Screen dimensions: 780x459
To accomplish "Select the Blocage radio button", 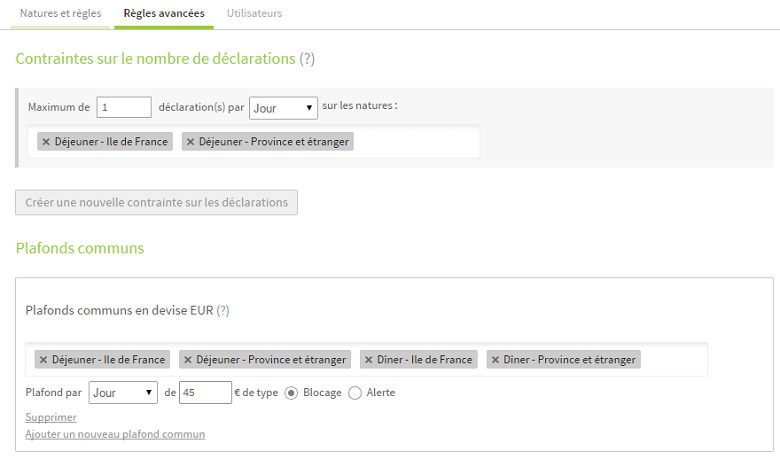I will tap(291, 393).
